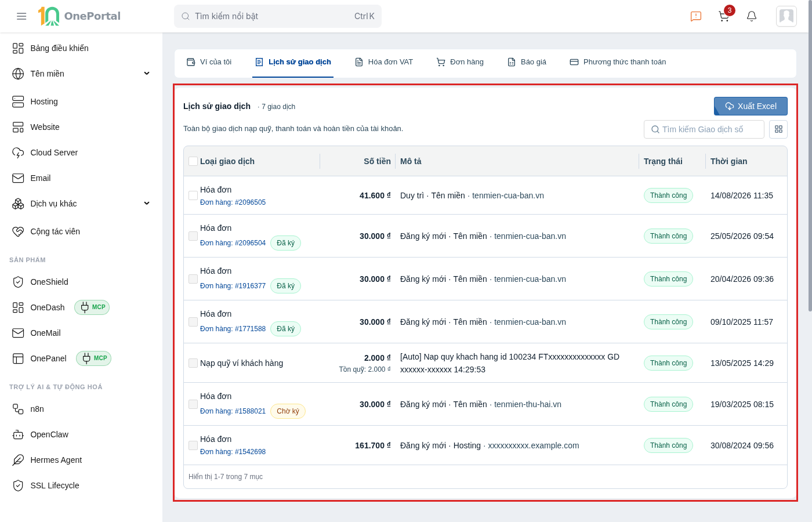Toggle the grid view layout icon
The image size is (812, 522).
(x=778, y=129)
